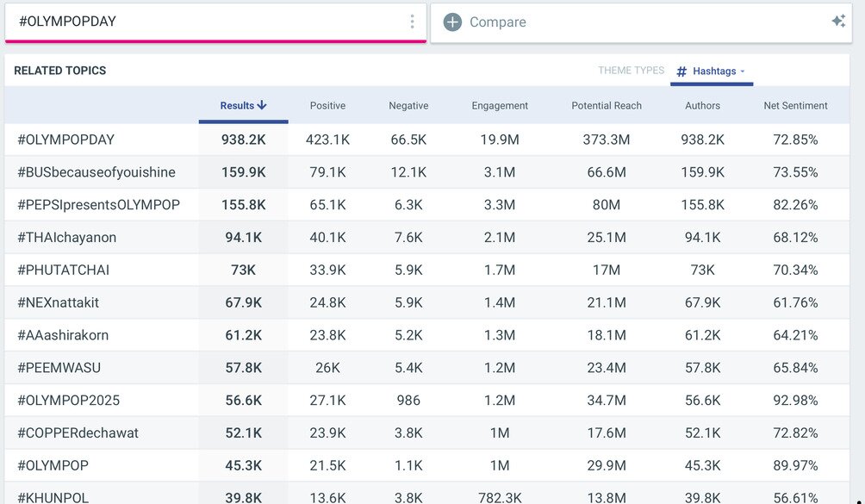Select the #THAIchayanon topic

click(66, 237)
